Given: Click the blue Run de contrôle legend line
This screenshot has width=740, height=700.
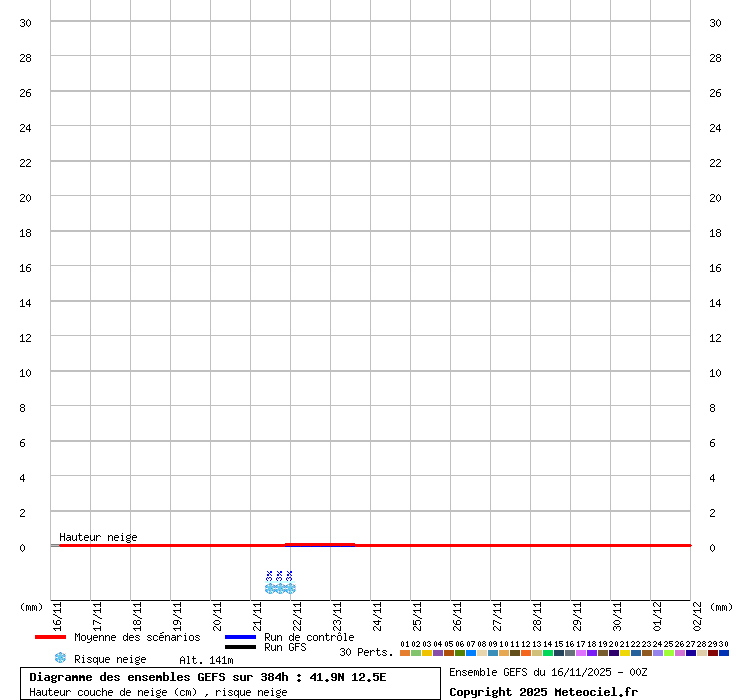Looking at the screenshot, I should (240, 637).
